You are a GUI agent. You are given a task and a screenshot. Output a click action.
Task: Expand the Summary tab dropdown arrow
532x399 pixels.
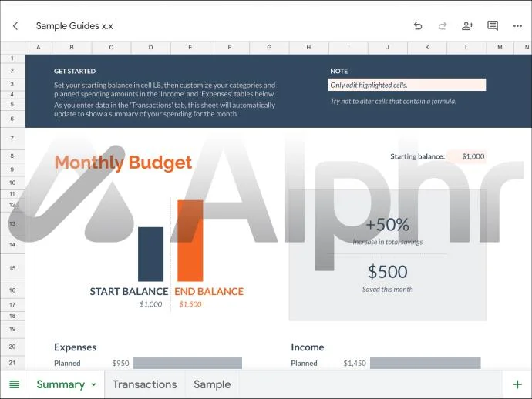[x=93, y=385]
